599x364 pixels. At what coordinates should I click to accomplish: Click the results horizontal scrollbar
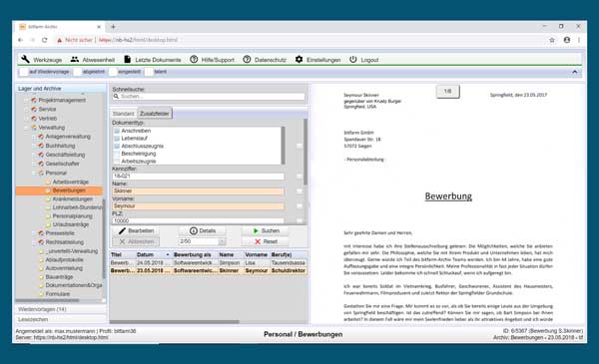(x=175, y=322)
